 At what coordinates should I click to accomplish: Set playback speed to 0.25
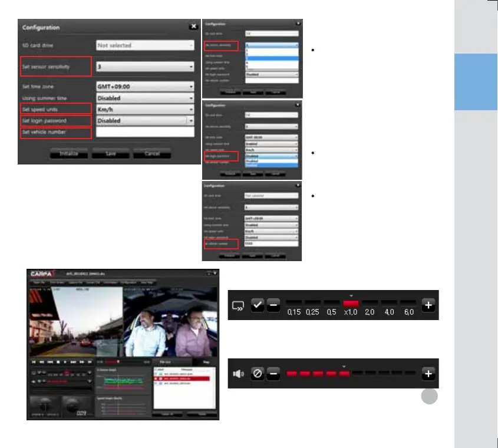[312, 308]
